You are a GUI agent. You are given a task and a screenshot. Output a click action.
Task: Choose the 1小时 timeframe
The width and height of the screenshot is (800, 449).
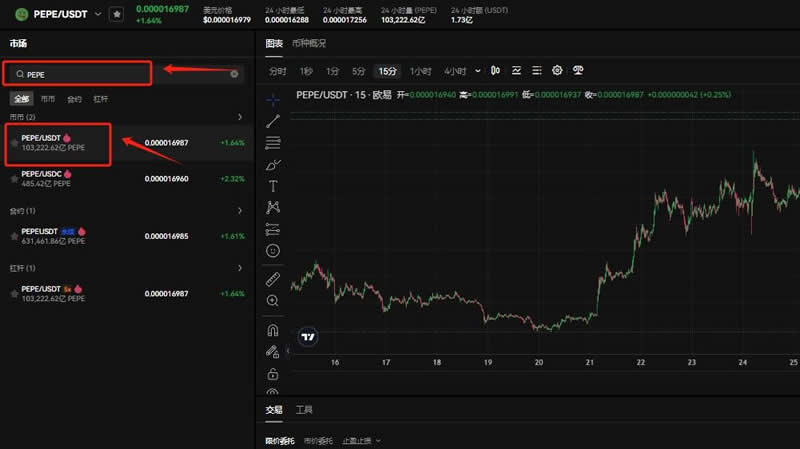point(420,71)
